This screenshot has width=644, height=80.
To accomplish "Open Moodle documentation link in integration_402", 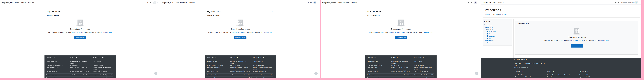I will [x=78, y=32].
